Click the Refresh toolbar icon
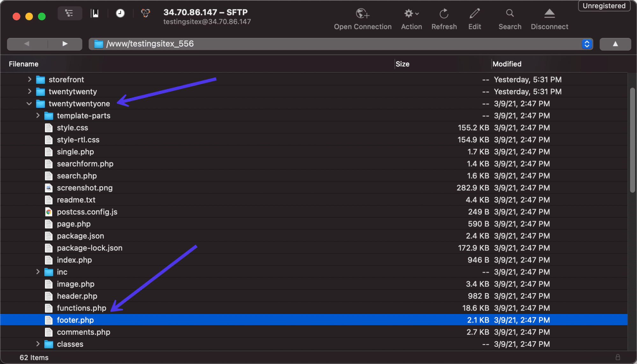 (444, 14)
